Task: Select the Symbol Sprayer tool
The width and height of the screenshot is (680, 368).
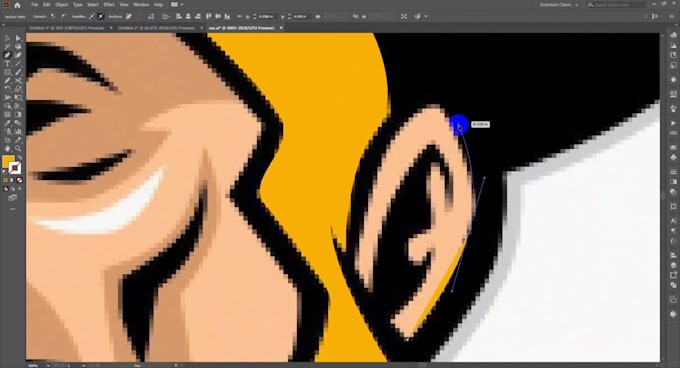Action: [x=7, y=131]
